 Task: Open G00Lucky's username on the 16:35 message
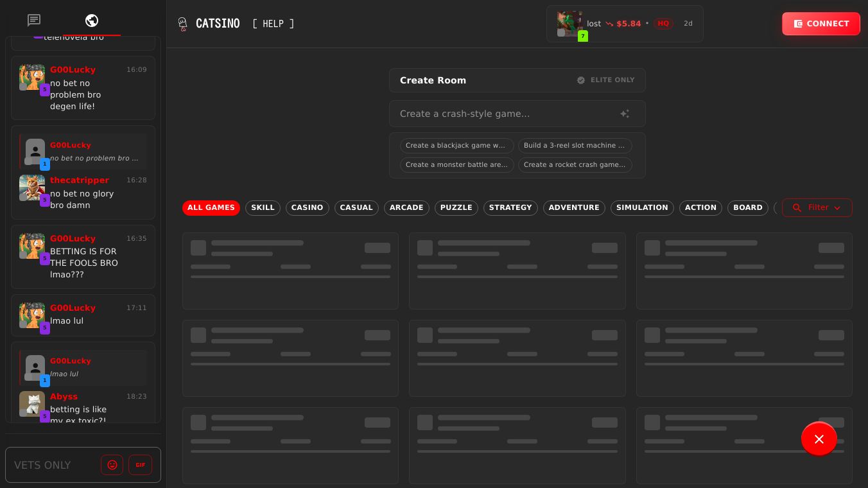click(x=73, y=239)
